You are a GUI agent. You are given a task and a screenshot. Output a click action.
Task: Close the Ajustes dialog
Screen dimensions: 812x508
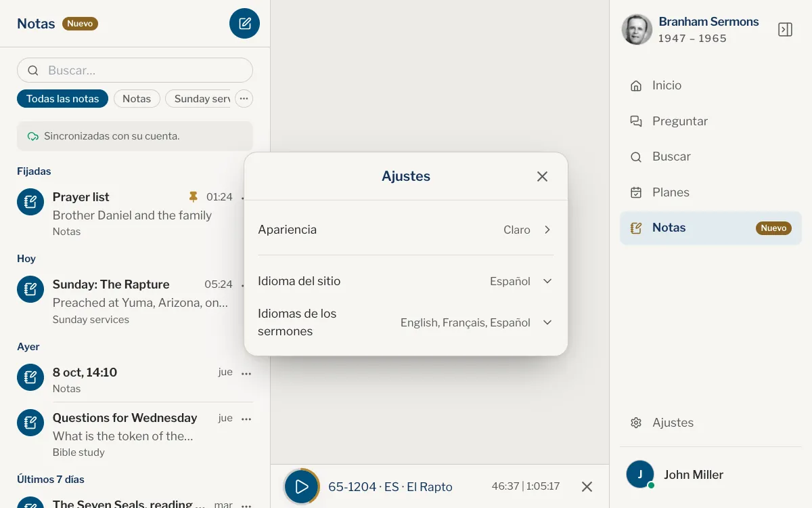pyautogui.click(x=542, y=176)
